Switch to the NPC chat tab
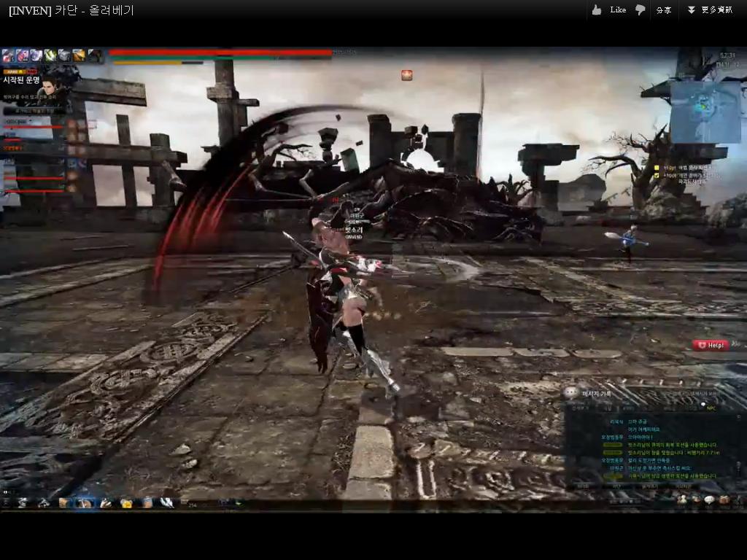 click(711, 408)
